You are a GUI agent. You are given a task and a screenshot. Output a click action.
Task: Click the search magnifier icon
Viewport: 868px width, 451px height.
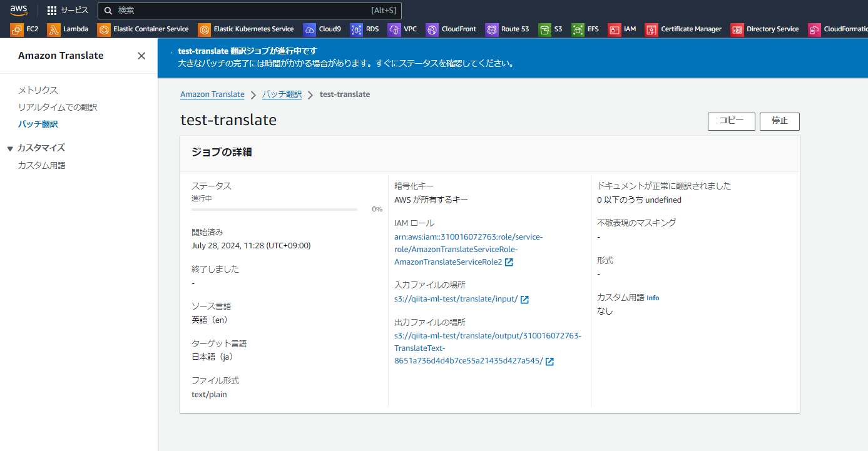[108, 11]
